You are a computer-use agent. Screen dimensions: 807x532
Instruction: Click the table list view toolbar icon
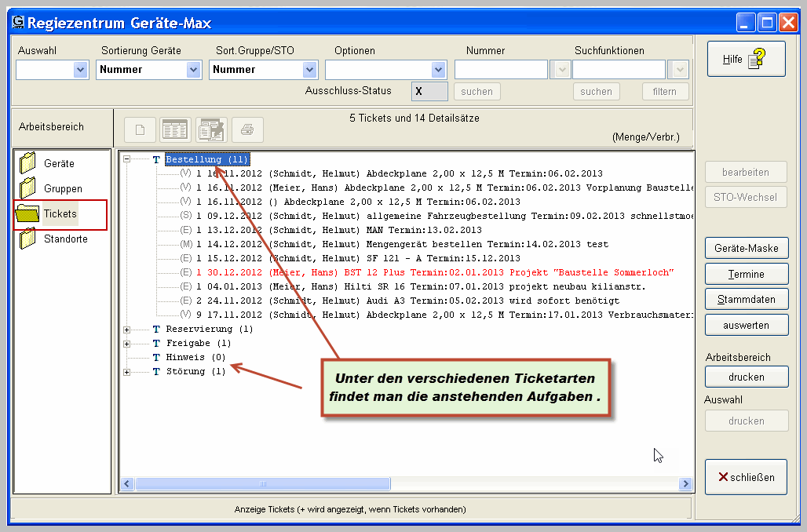(175, 129)
